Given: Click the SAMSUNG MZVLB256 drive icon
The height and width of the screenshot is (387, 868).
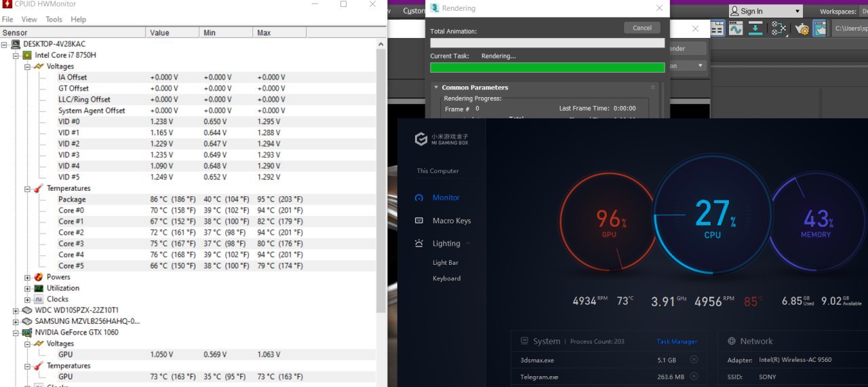Looking at the screenshot, I should click(27, 321).
